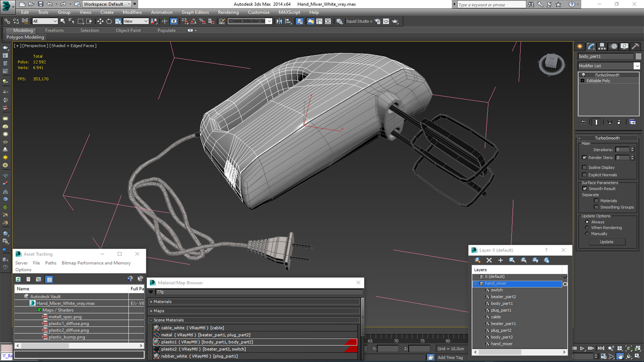Viewport: 644px width, 362px height.
Task: Select Manually update option
Action: click(587, 234)
